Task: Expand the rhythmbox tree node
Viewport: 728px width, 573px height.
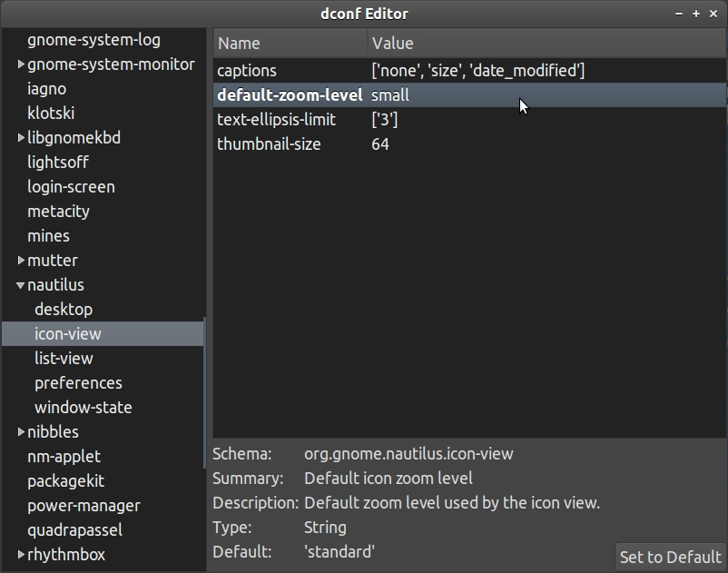Action: (21, 555)
